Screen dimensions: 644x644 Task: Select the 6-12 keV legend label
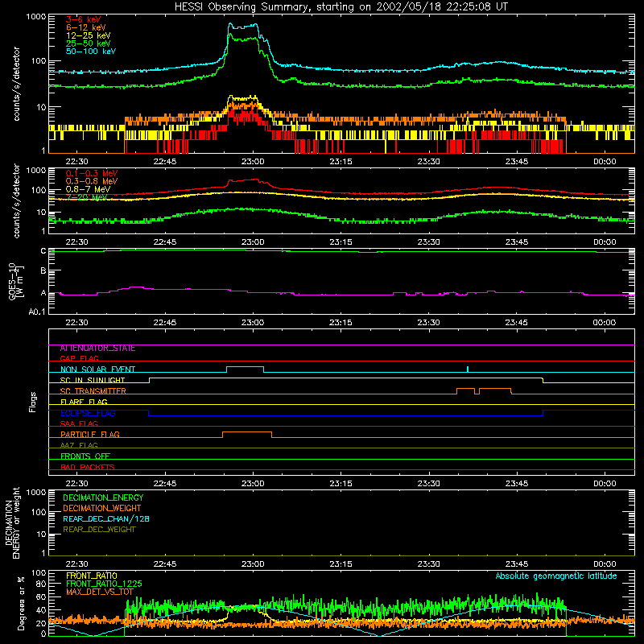click(x=85, y=27)
